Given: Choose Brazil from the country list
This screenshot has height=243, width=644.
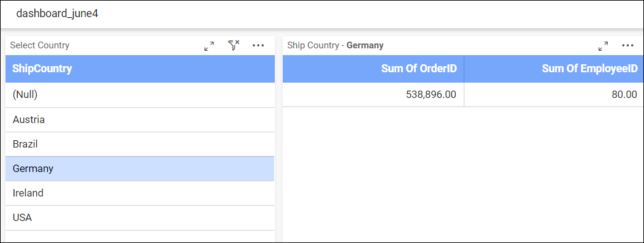Looking at the screenshot, I should tap(140, 144).
